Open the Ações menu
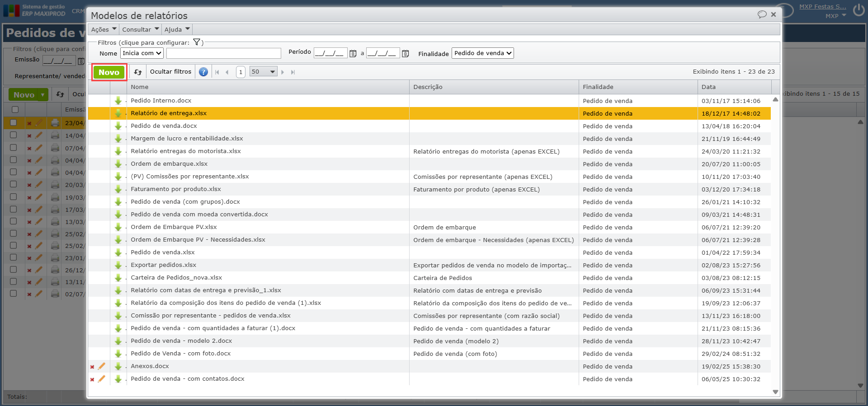The image size is (868, 406). pos(104,29)
